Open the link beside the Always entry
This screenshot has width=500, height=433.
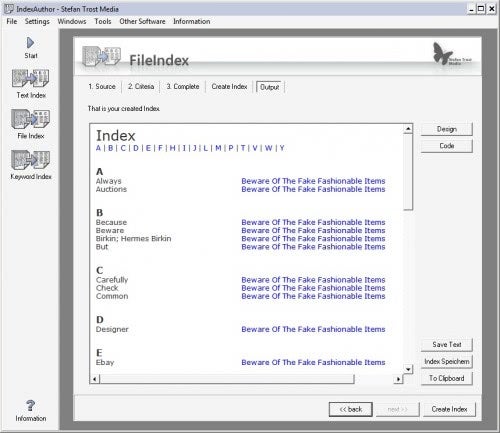(x=313, y=181)
